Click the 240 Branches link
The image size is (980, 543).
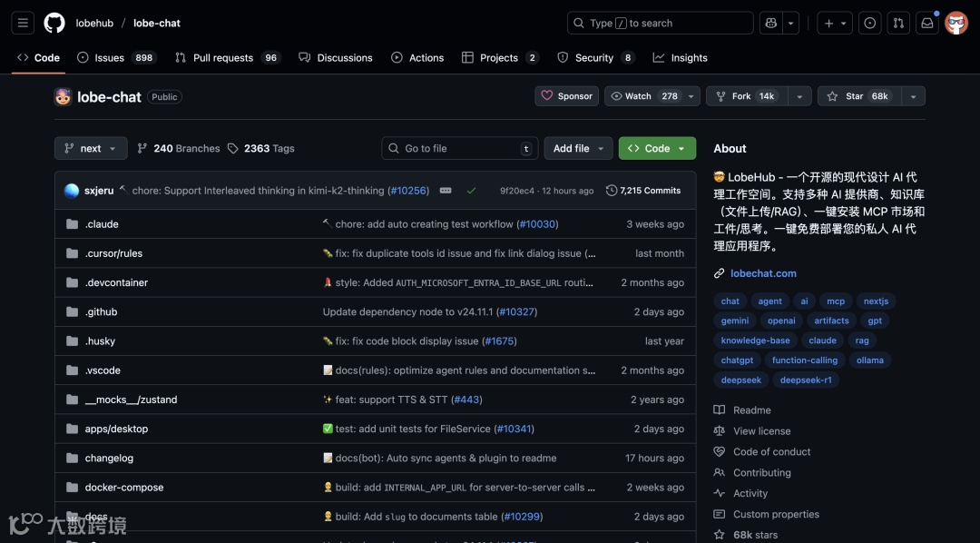coord(179,148)
